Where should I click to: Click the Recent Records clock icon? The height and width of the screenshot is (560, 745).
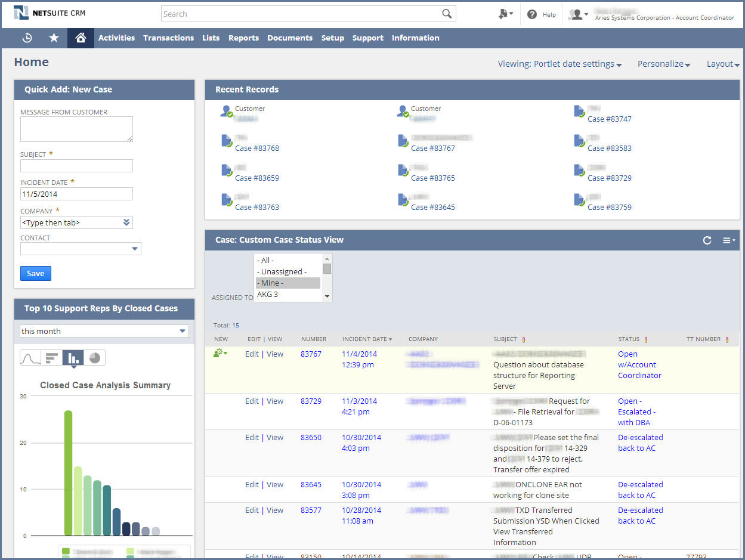click(27, 38)
